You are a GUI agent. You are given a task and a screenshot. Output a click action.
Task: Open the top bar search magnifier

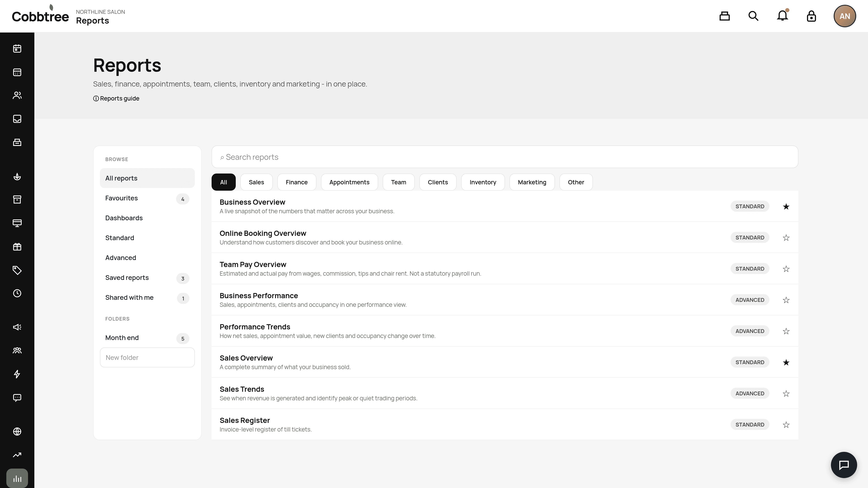(753, 16)
